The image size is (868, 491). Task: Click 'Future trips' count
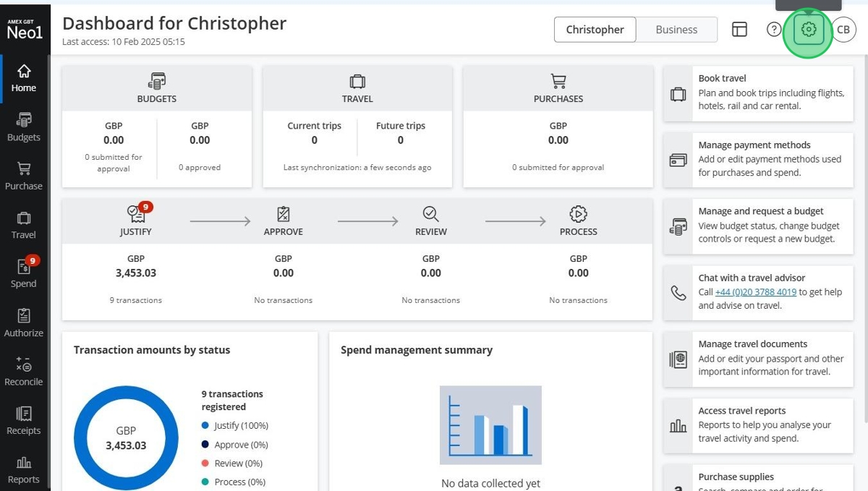pos(401,140)
